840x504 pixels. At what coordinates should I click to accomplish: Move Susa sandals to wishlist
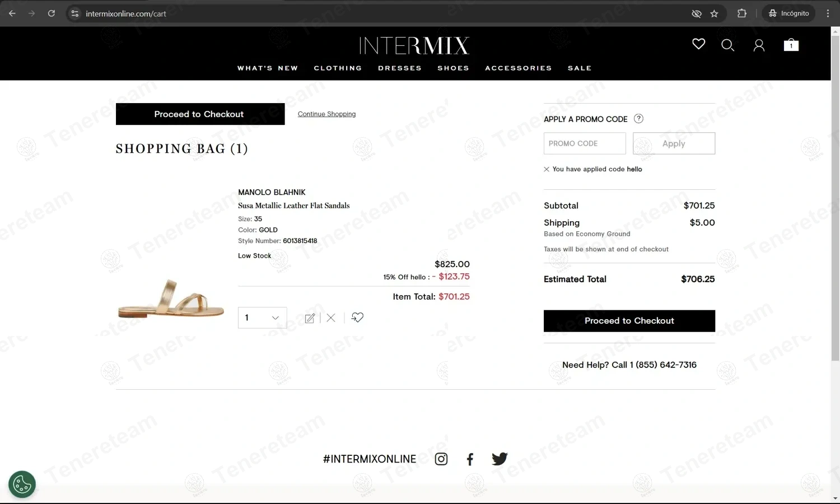[x=357, y=318]
